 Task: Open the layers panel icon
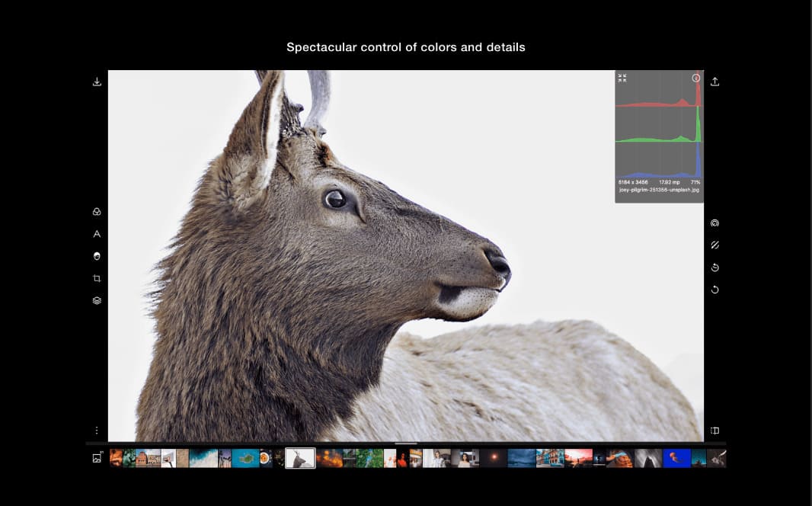click(x=97, y=300)
